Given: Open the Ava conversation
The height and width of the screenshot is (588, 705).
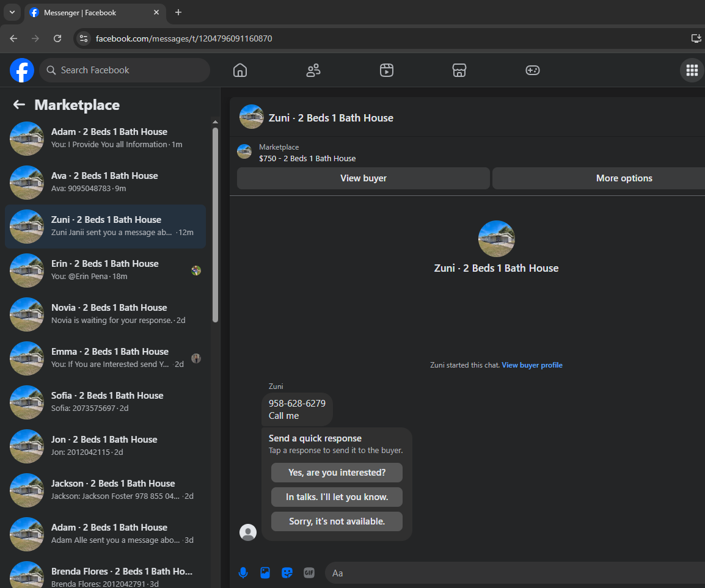Looking at the screenshot, I should click(x=105, y=183).
